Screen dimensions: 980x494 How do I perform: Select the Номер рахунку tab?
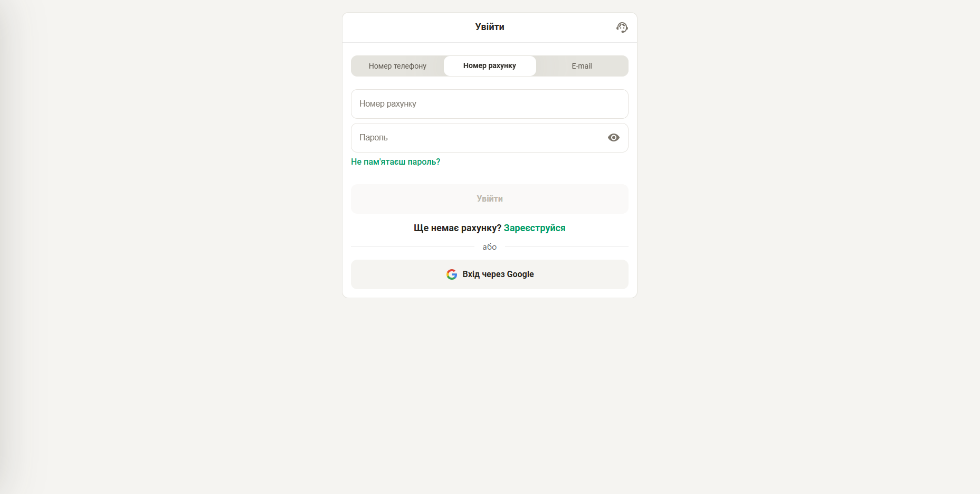point(490,66)
